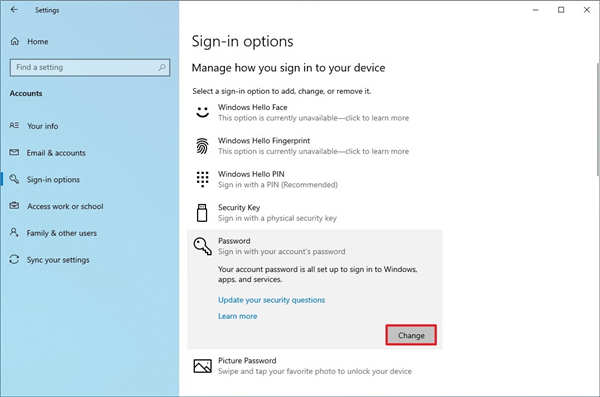Click the 'Sign-in options' page heading

point(243,41)
